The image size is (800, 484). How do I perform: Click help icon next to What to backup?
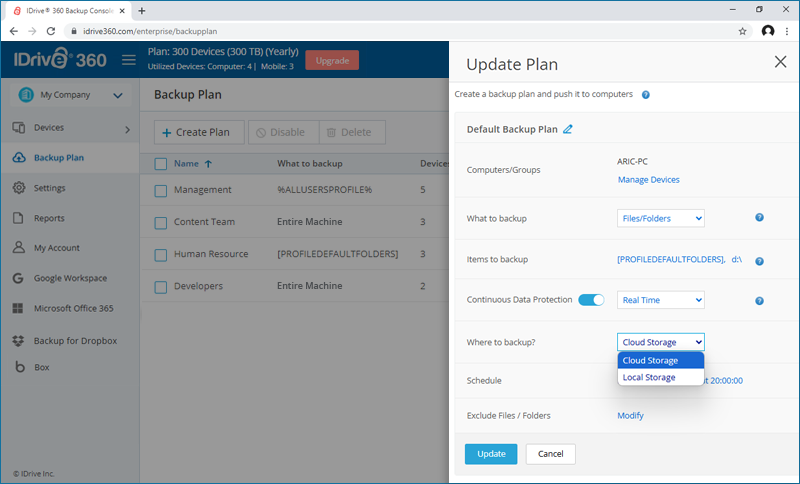point(759,218)
